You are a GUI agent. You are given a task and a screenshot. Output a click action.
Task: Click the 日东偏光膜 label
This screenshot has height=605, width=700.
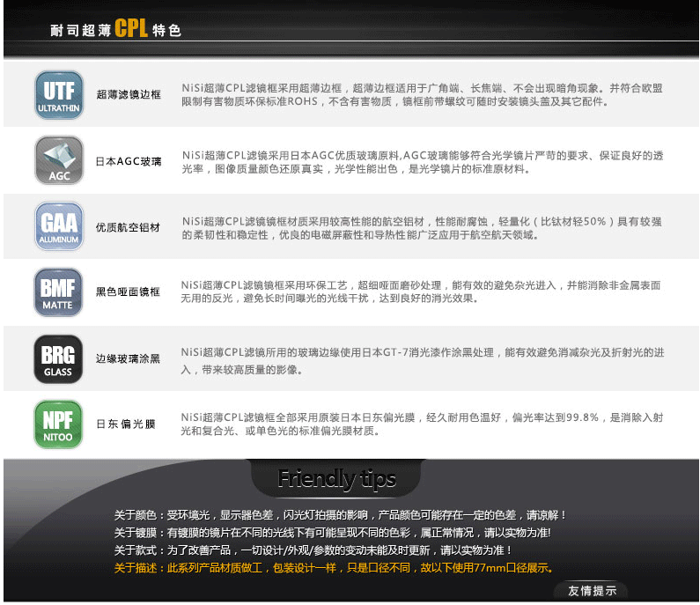pyautogui.click(x=126, y=424)
